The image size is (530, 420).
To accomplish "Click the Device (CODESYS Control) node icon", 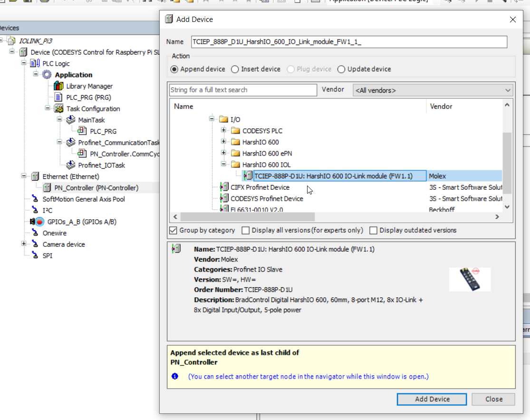I will pyautogui.click(x=23, y=52).
